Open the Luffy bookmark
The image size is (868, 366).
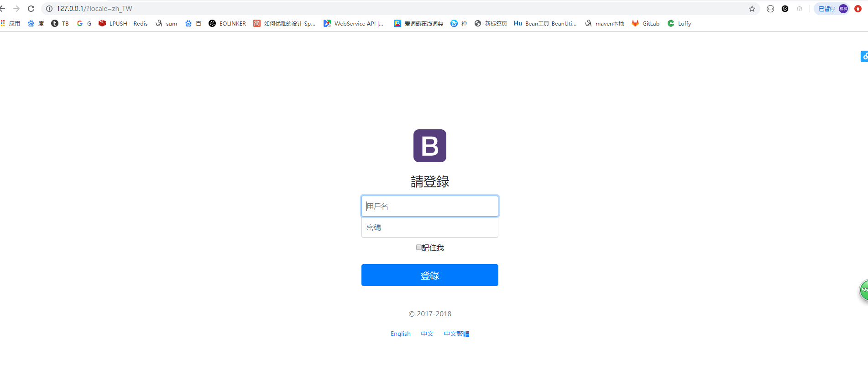(x=679, y=23)
